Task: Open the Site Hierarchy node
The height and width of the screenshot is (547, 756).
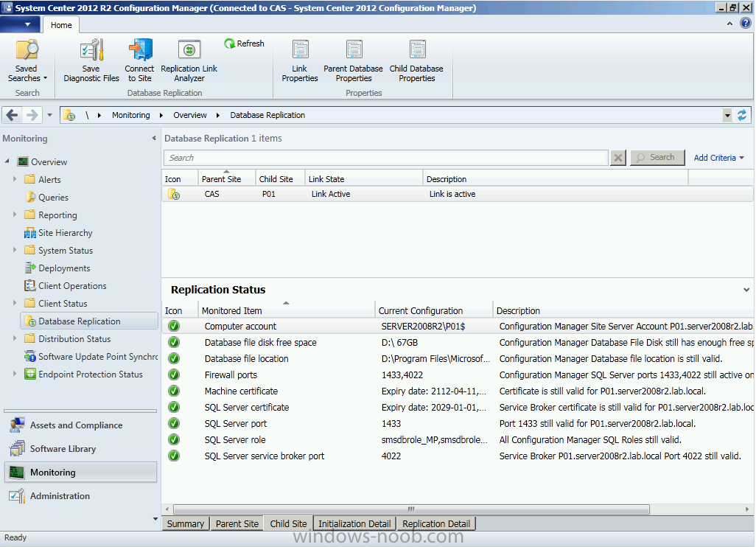Action: click(58, 233)
